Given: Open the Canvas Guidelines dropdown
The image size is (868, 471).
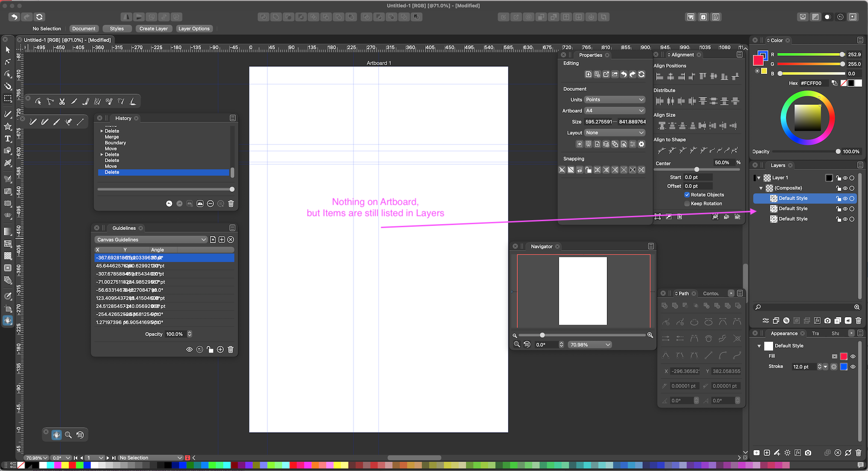Looking at the screenshot, I should coord(151,240).
